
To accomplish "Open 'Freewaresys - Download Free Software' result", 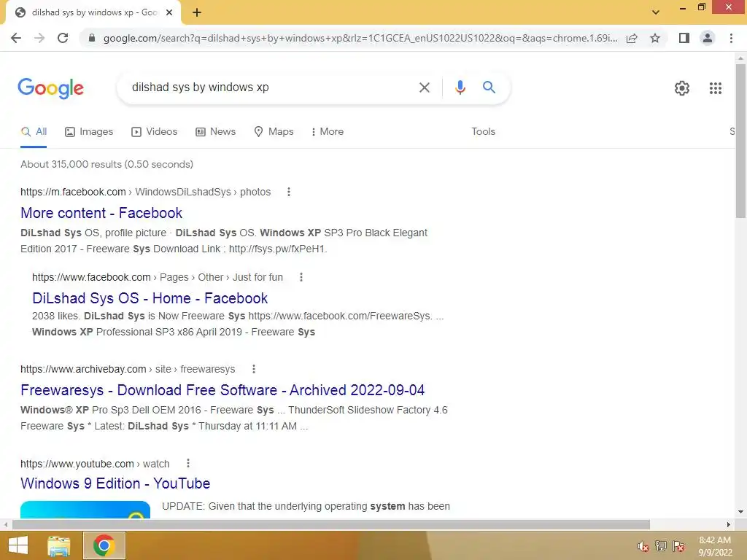I will (222, 390).
